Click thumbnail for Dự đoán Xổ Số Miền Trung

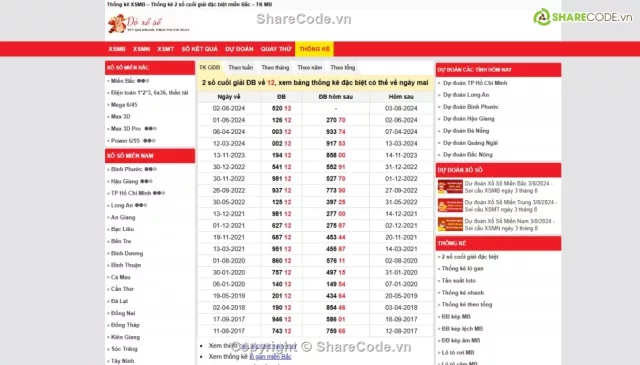coord(450,206)
